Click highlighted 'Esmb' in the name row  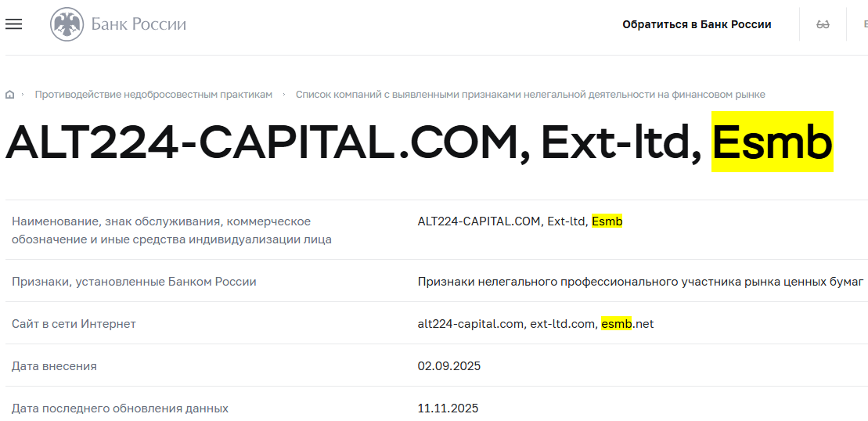(607, 221)
